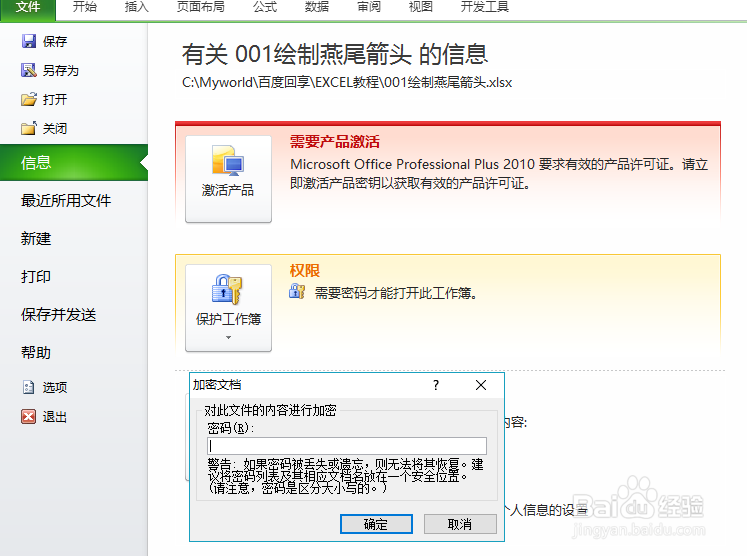The height and width of the screenshot is (556, 747).
Task: Click the 保护工作簿 button label
Action: (228, 319)
